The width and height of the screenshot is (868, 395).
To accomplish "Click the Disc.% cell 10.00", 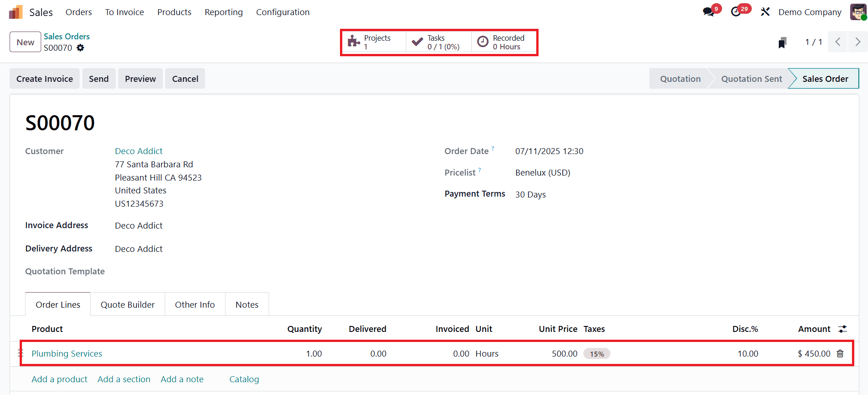I will 748,353.
